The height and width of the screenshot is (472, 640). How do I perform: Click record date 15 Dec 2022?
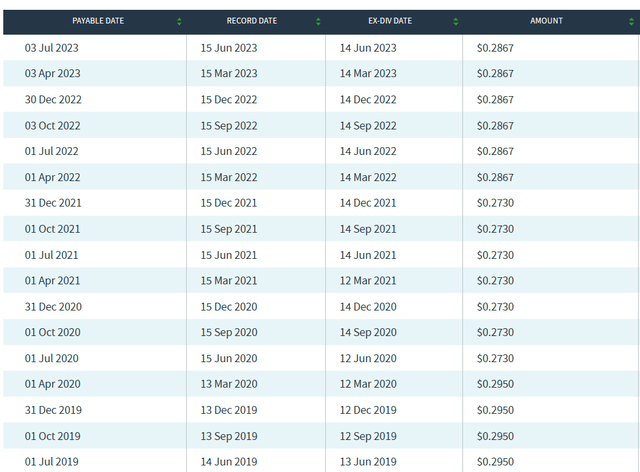229,100
